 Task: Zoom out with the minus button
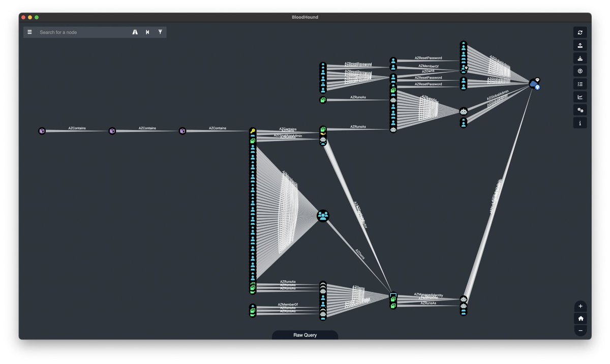point(581,330)
